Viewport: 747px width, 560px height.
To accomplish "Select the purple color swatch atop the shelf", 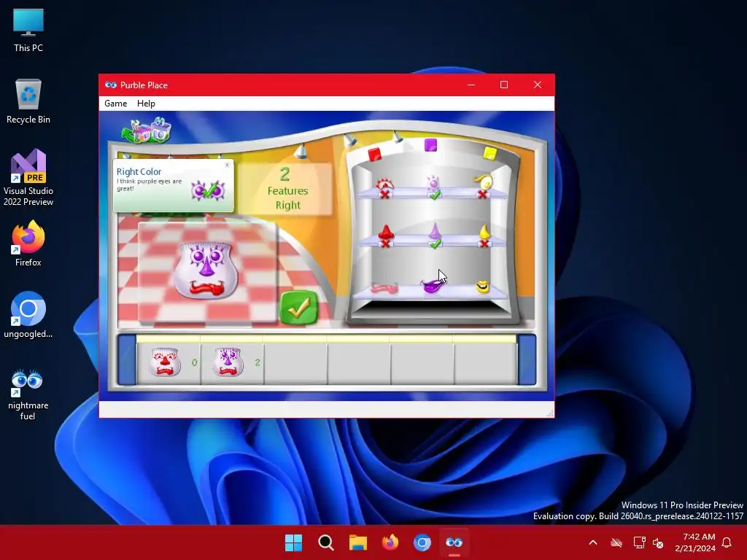I will [430, 145].
